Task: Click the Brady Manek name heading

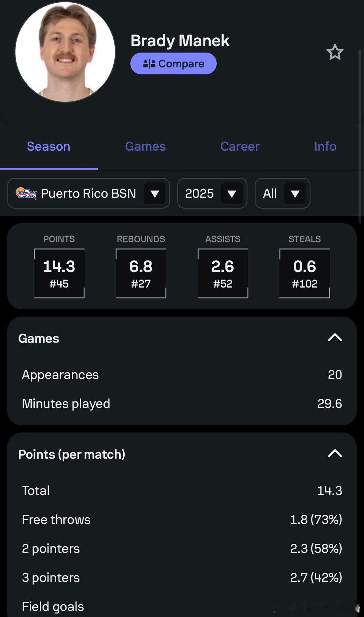Action: pyautogui.click(x=180, y=41)
